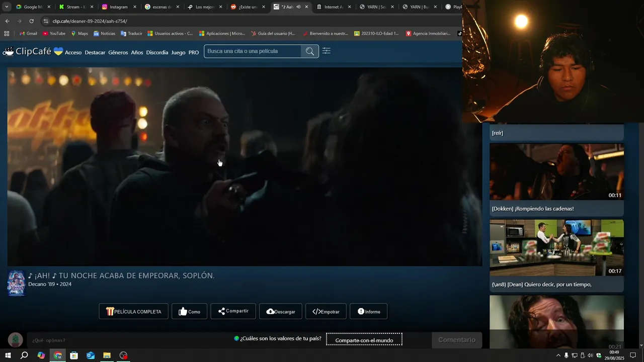
Task: Switch to the Internet Archive tab
Action: point(334,7)
